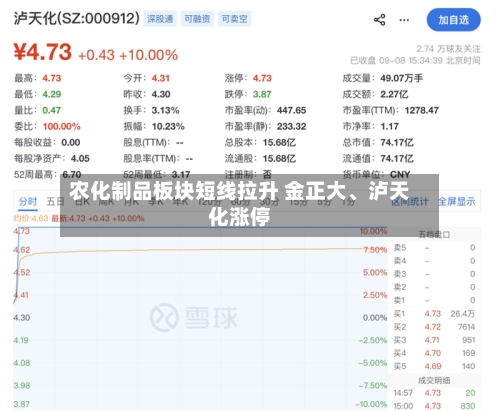Click the change value +0.43 +10.00%
The width and height of the screenshot is (500, 411).
coord(128,55)
